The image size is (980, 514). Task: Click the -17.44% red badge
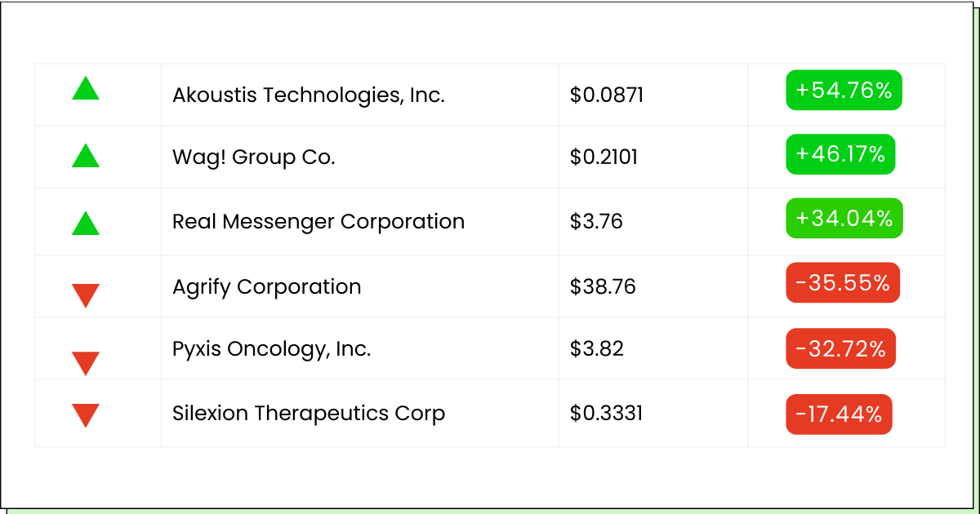click(x=839, y=414)
